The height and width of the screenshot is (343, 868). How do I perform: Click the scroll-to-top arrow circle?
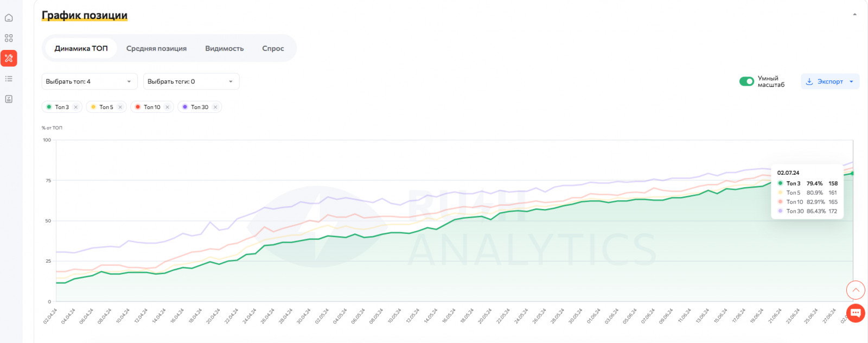[856, 290]
